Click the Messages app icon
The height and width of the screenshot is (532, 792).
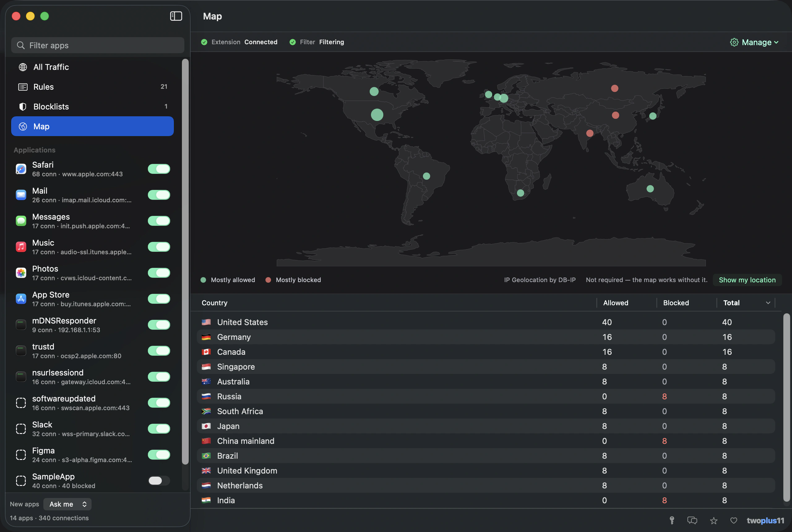pos(21,221)
